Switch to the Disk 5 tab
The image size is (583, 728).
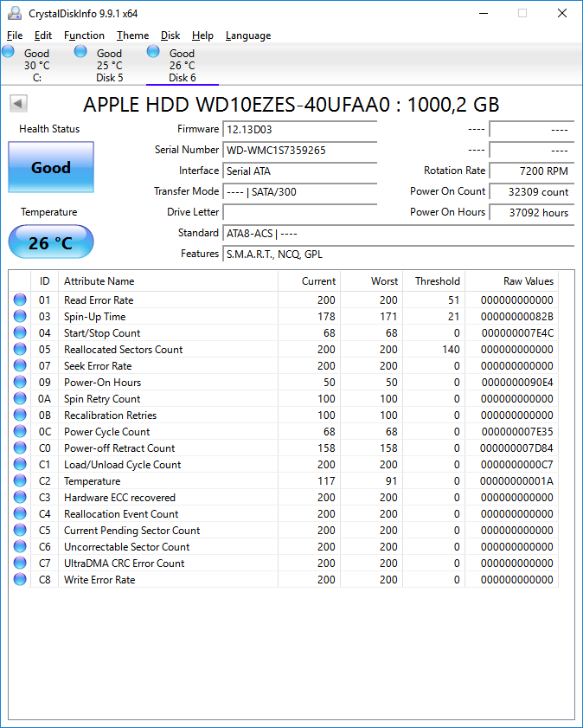pyautogui.click(x=110, y=65)
